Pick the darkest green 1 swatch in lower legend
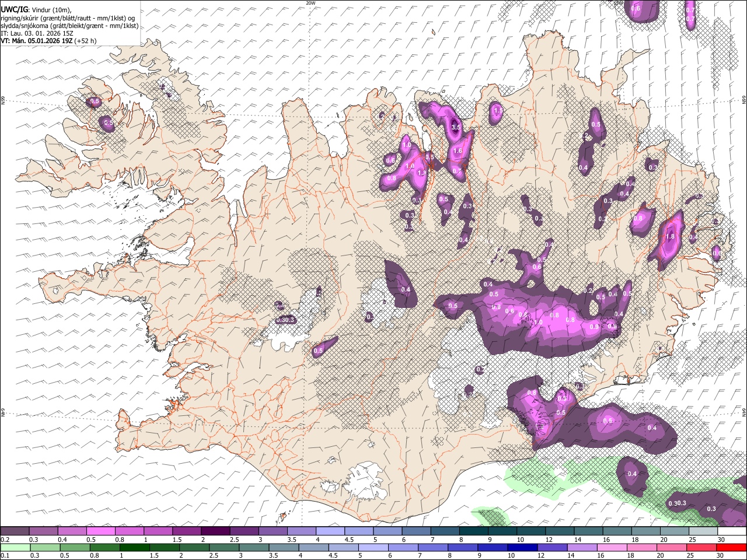This screenshot has height=560, width=747. point(134,547)
